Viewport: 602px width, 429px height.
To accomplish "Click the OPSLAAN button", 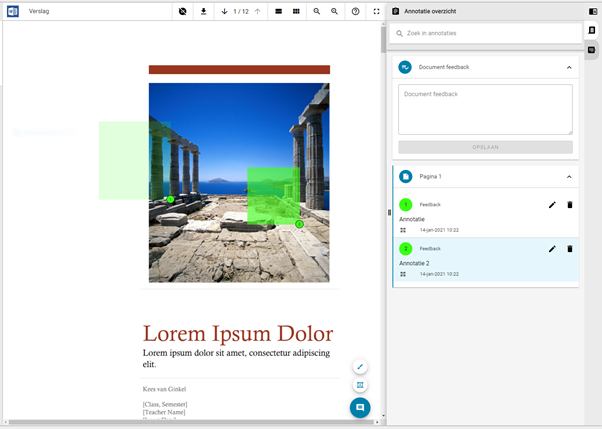I will coord(485,147).
